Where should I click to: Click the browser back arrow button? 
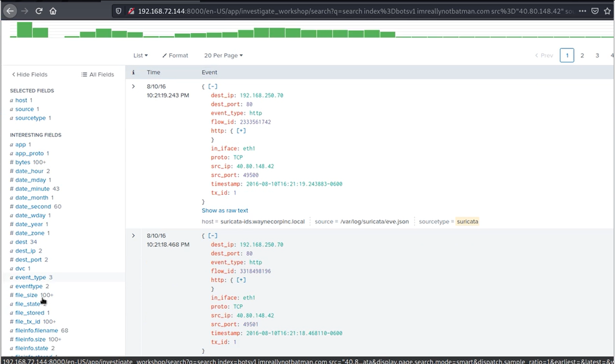(10, 11)
